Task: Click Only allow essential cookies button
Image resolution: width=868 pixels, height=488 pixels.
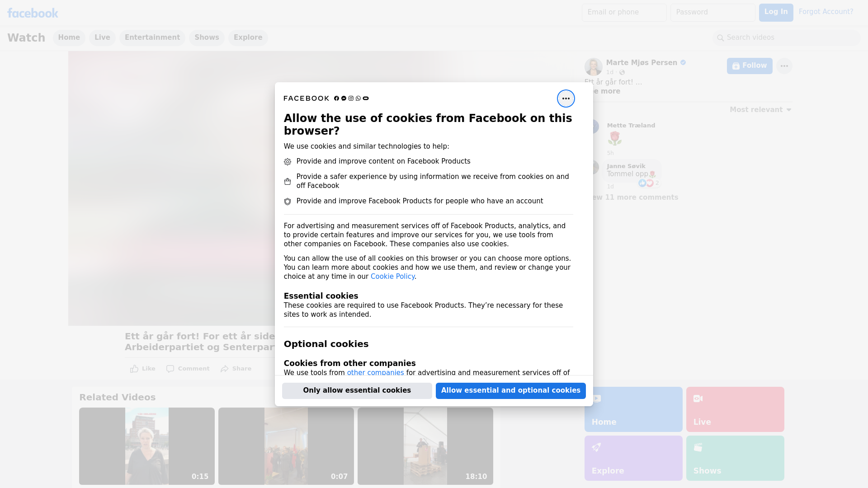Action: (x=357, y=390)
